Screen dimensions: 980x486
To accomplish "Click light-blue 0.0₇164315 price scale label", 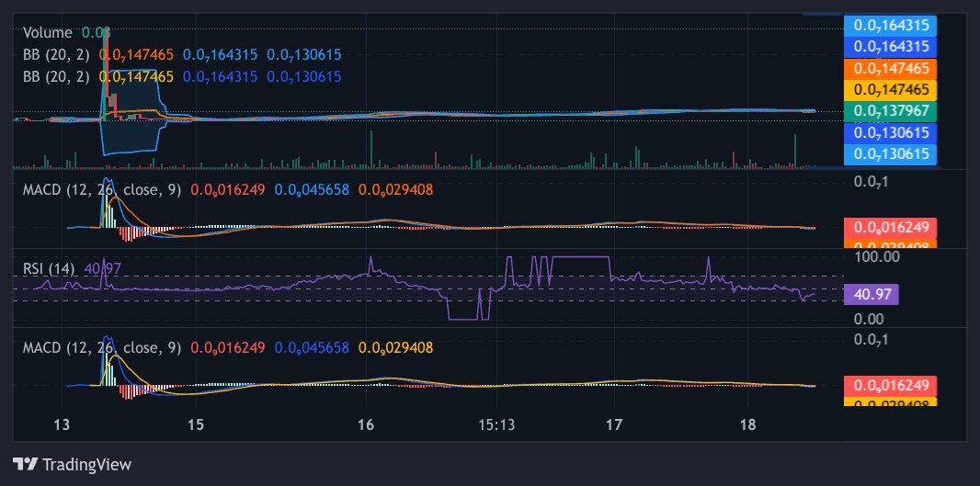I will point(891,26).
